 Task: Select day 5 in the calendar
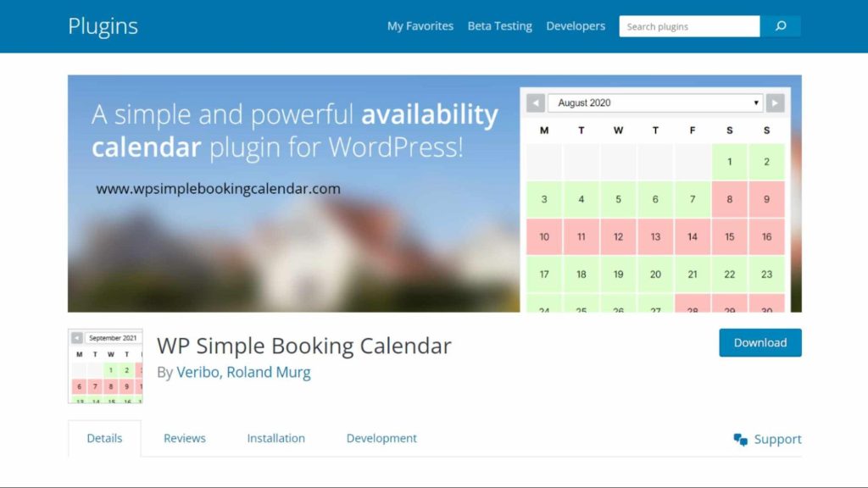tap(618, 199)
